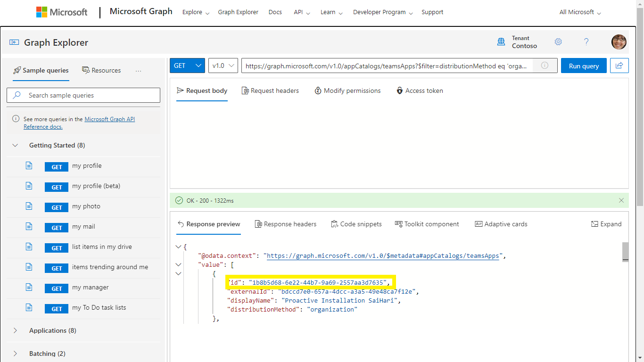Click the document icon beside my profile
644x362 pixels.
tap(29, 166)
